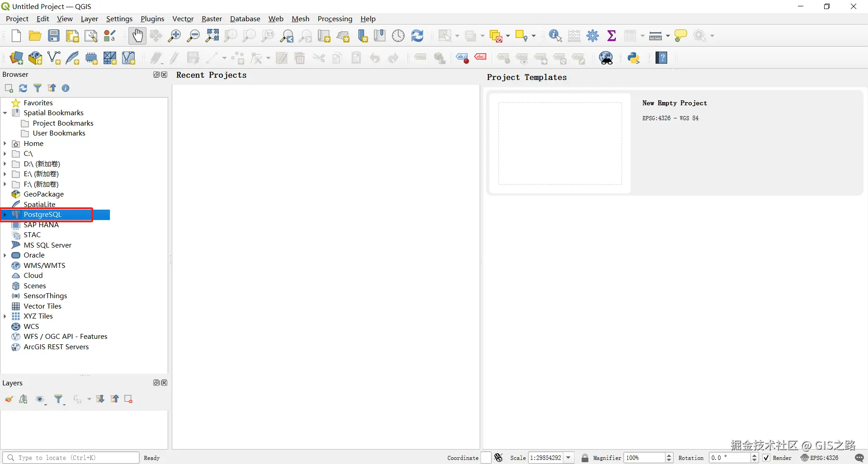Click the locator search field
868x464 pixels.
click(71, 458)
